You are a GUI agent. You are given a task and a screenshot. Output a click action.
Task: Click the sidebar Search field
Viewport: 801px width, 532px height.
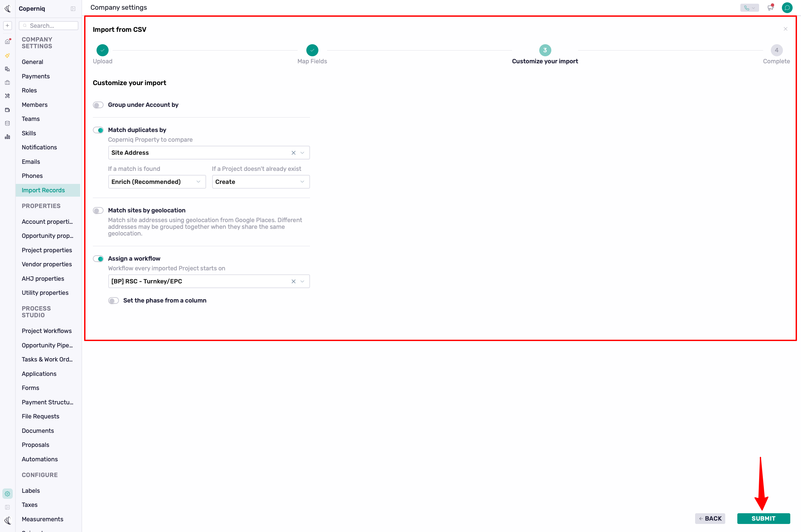tap(49, 26)
